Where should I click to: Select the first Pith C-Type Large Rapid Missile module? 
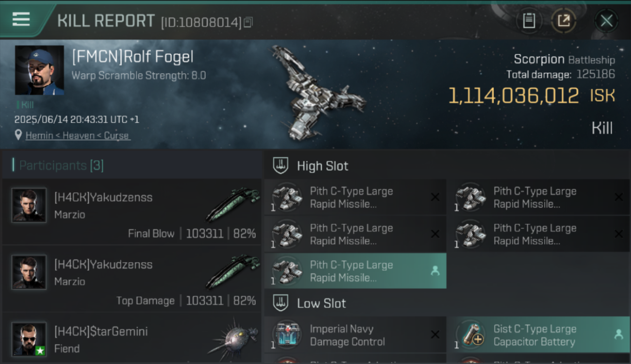pos(355,197)
